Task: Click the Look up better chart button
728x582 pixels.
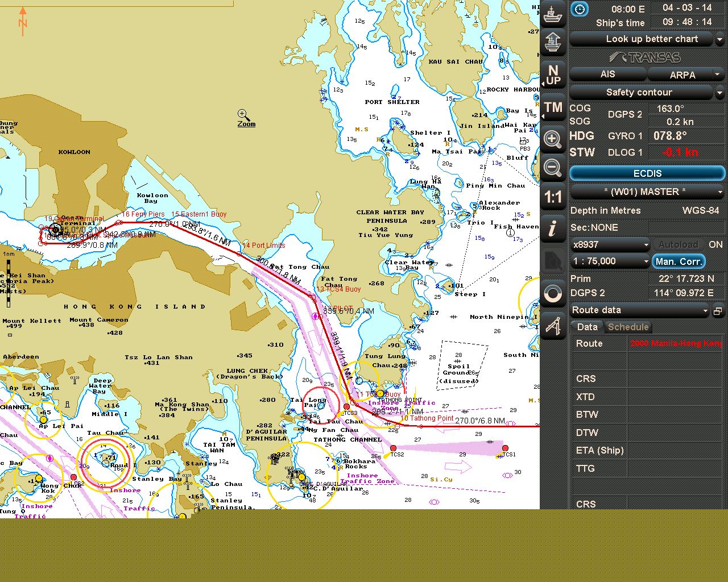Action: point(642,39)
